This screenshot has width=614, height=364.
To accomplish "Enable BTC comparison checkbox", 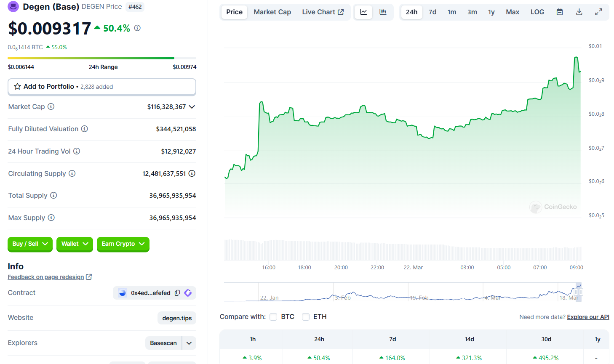I will pyautogui.click(x=273, y=317).
